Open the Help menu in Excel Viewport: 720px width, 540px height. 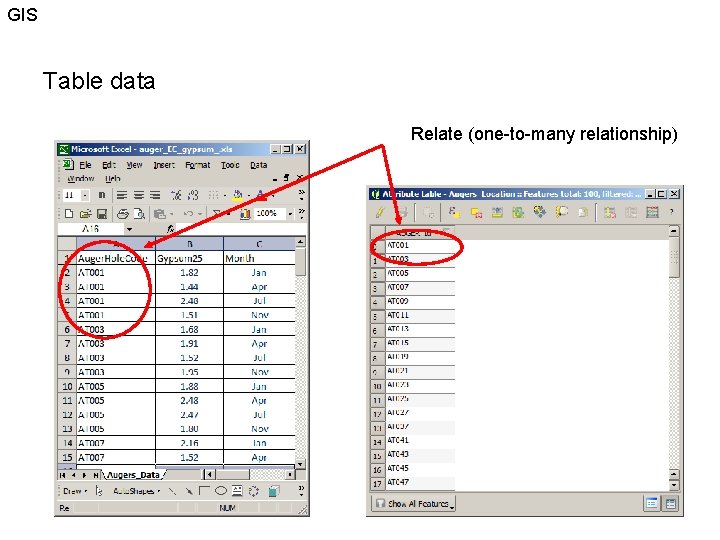pyautogui.click(x=112, y=178)
